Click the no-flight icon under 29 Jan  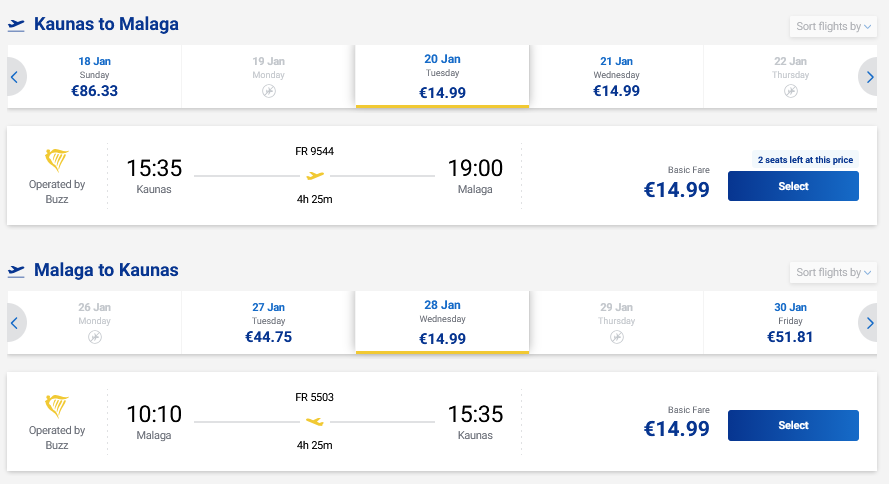click(616, 337)
